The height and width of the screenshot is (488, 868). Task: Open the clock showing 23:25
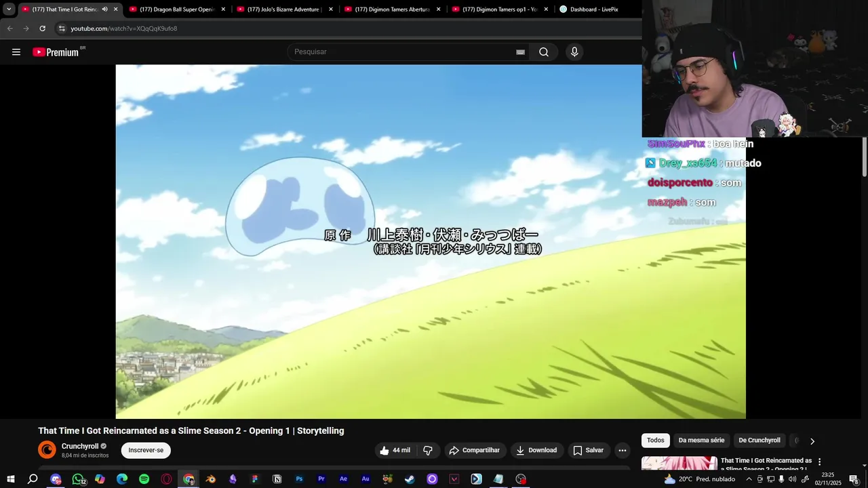point(828,479)
